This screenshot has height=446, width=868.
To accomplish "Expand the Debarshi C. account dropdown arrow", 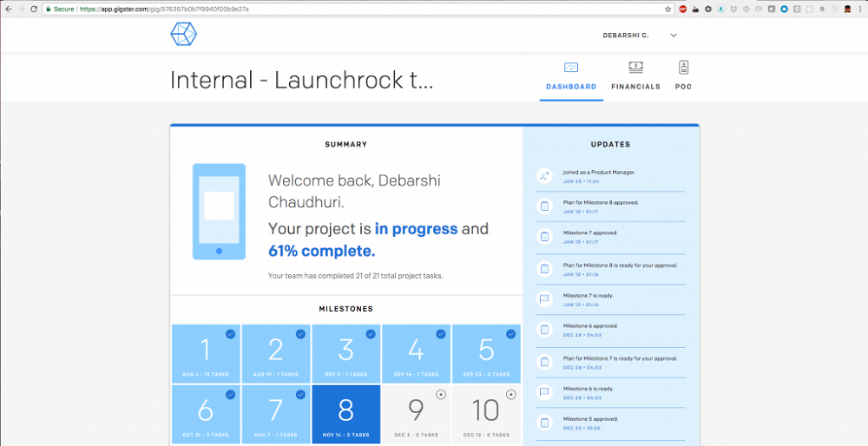I will coord(674,35).
